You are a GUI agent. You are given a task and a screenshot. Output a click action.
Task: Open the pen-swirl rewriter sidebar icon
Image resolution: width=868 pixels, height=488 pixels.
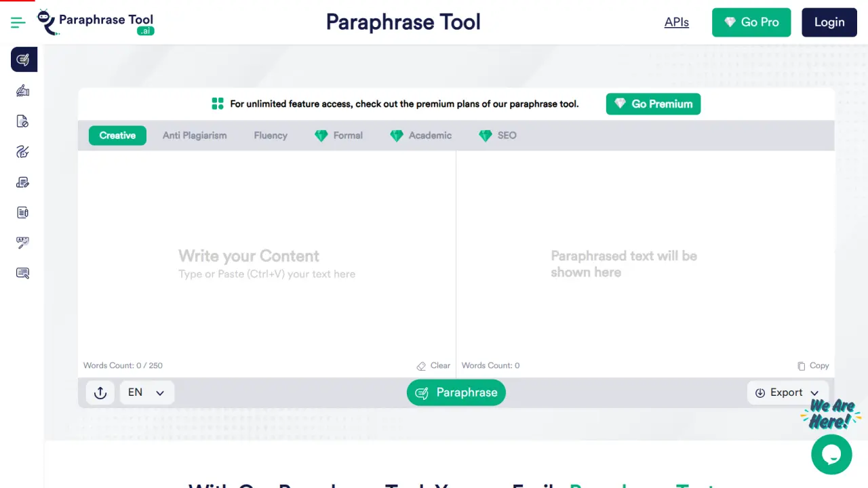coord(22,152)
